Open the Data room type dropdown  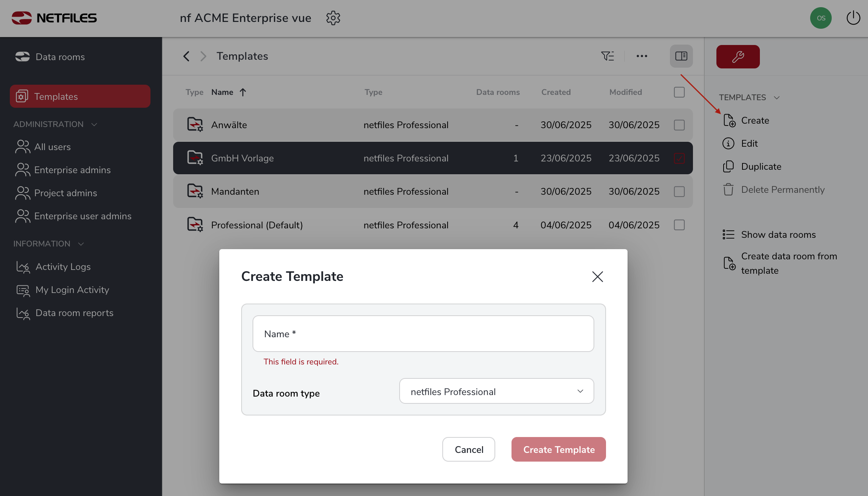pos(496,391)
